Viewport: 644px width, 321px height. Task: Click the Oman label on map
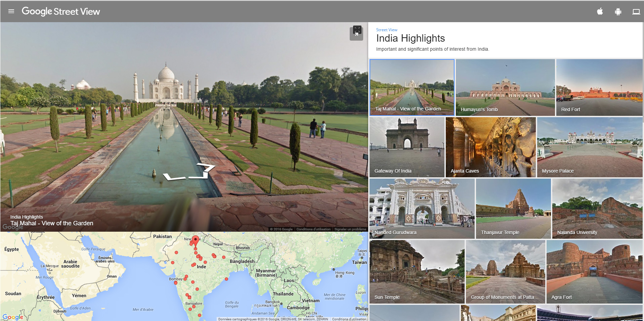(112, 276)
